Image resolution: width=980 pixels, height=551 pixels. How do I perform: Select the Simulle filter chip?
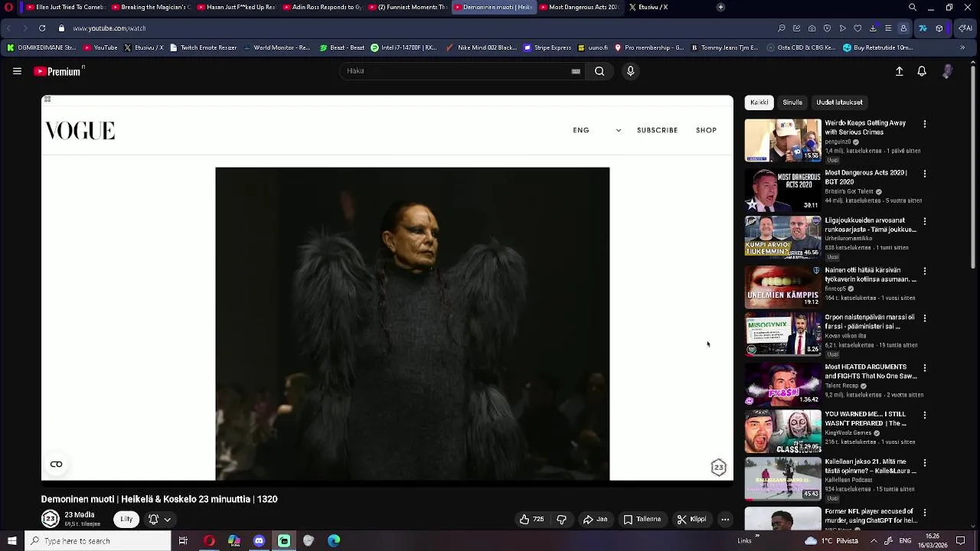tap(792, 103)
